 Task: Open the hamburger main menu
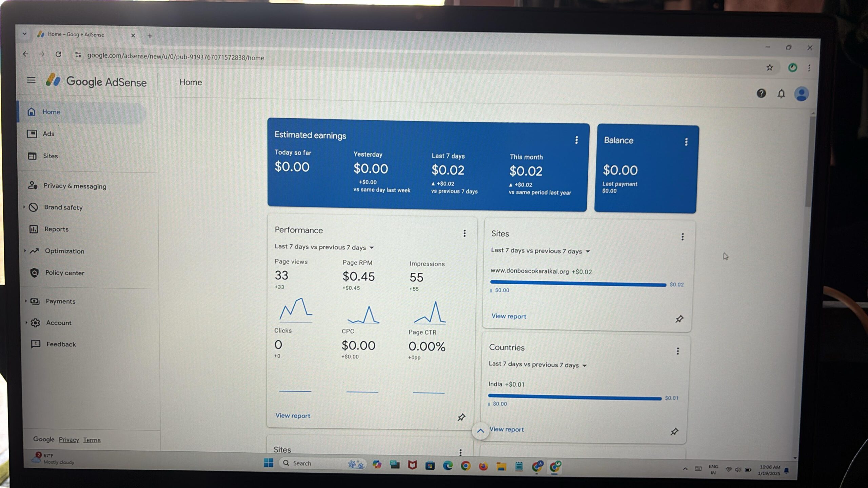[x=31, y=80]
